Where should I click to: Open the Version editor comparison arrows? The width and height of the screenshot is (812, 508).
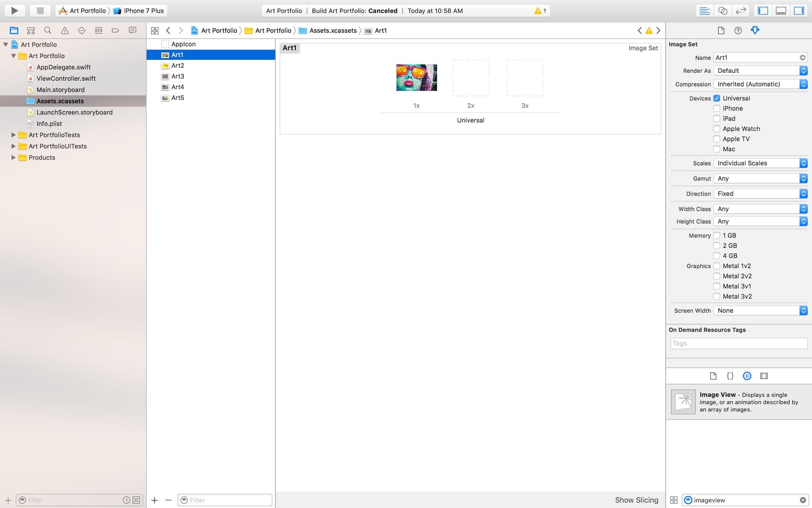pyautogui.click(x=741, y=10)
